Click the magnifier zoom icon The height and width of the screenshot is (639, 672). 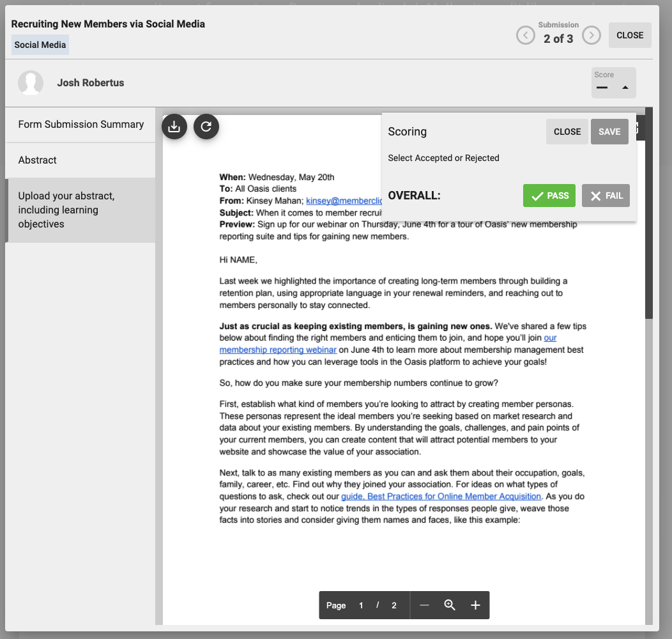click(x=450, y=605)
